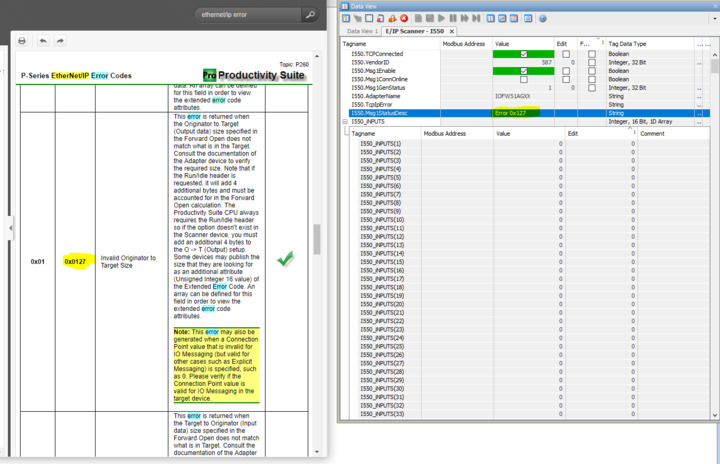
Task: Toggle I550.Msg1Enable value checkbox
Action: (x=523, y=71)
